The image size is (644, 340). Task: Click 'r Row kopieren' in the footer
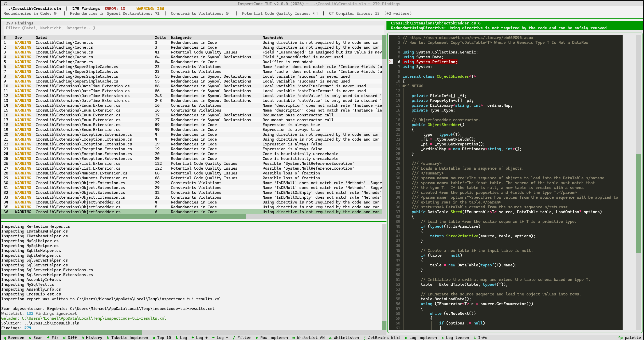point(272,337)
